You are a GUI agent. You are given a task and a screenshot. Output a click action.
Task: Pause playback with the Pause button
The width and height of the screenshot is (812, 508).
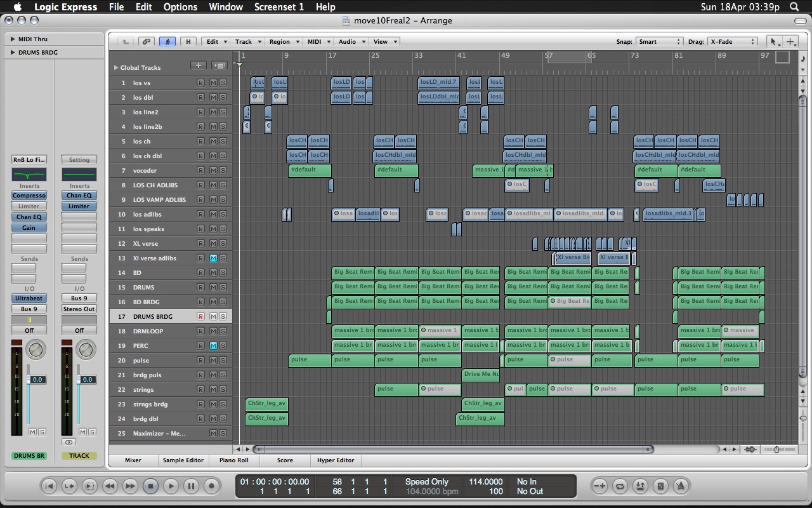(191, 486)
